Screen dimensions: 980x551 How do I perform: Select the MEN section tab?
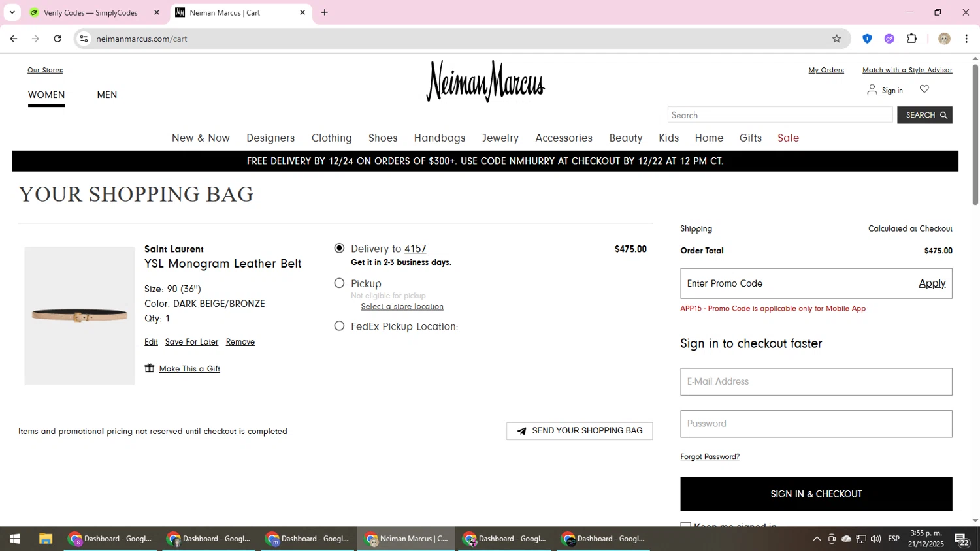coord(107,95)
